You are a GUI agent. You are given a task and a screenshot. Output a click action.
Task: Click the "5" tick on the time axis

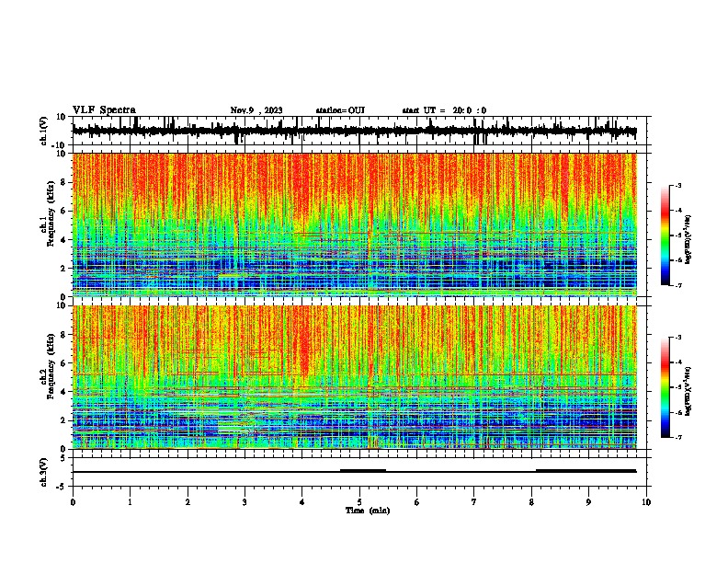point(359,502)
